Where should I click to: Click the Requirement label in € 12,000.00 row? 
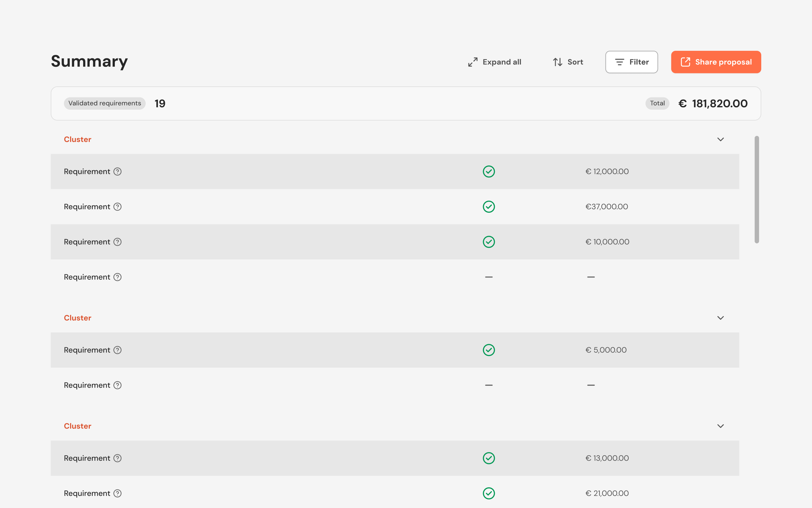[87, 172]
